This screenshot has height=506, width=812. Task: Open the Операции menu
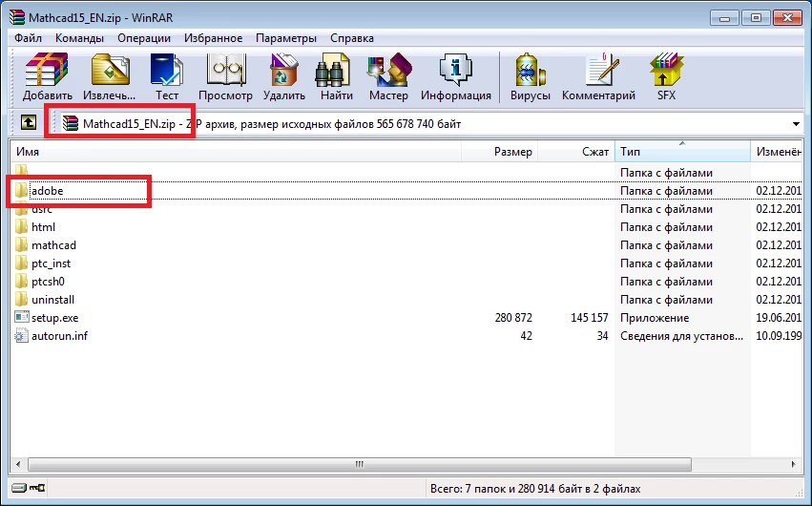144,38
